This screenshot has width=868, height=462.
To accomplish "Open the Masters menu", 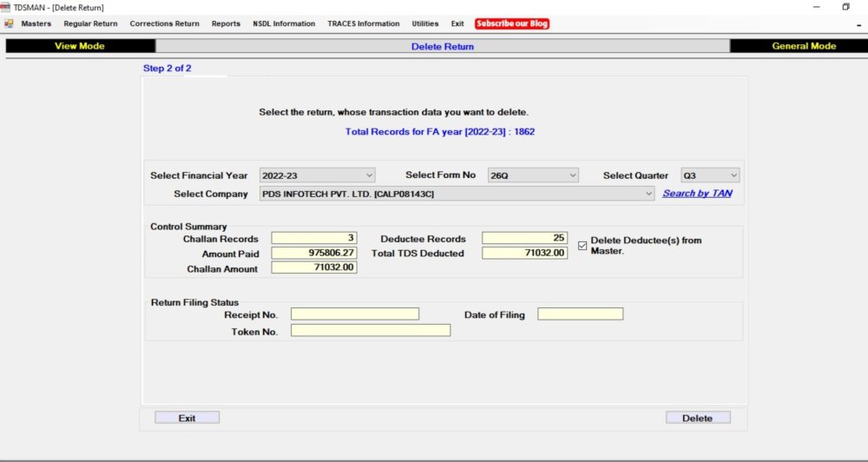I will 36,23.
